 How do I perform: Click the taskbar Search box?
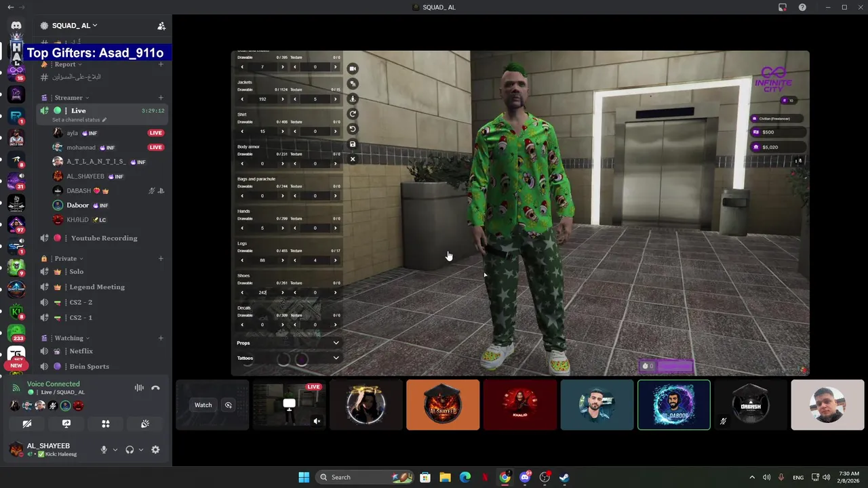point(363,477)
